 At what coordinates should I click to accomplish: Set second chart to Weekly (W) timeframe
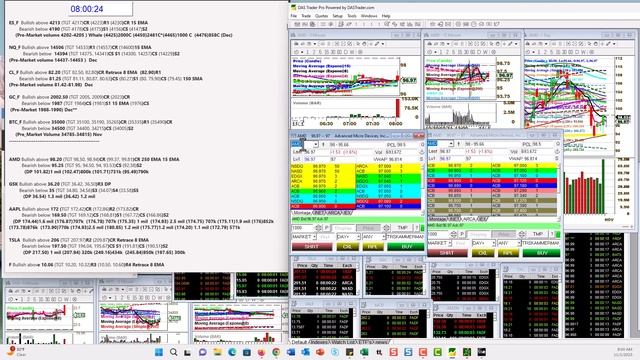(485, 52)
